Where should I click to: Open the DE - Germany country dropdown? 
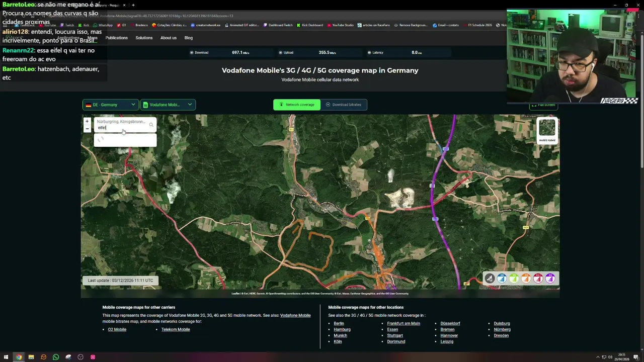(110, 105)
